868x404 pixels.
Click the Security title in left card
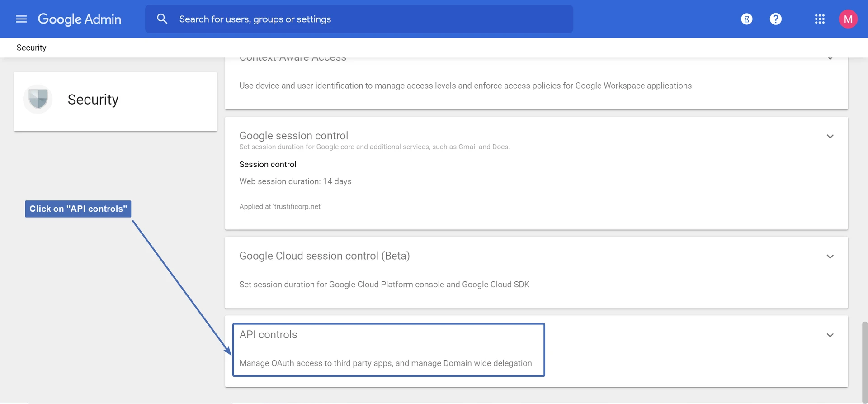click(93, 100)
